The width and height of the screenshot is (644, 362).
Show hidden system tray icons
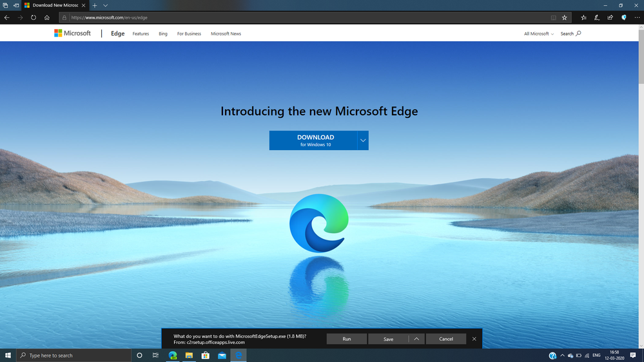(x=562, y=356)
